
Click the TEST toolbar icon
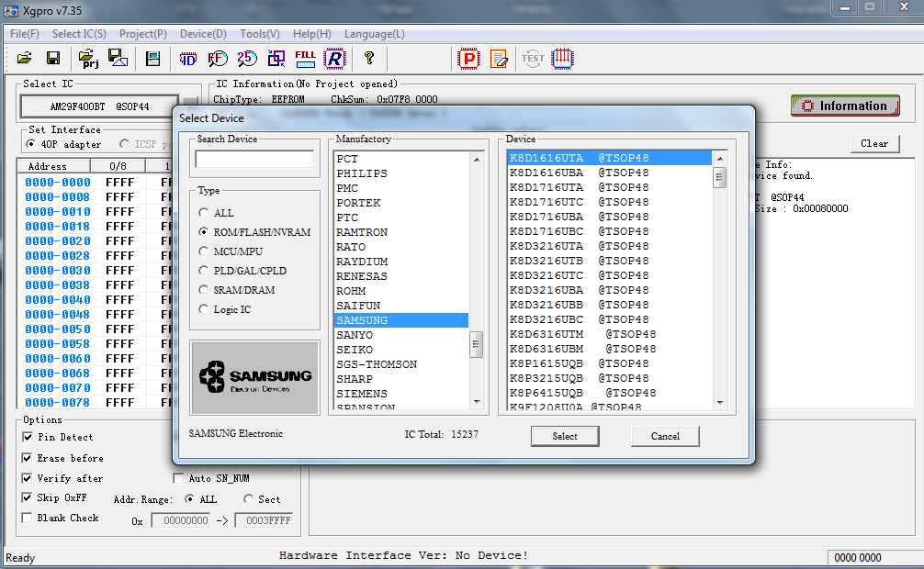pyautogui.click(x=533, y=59)
